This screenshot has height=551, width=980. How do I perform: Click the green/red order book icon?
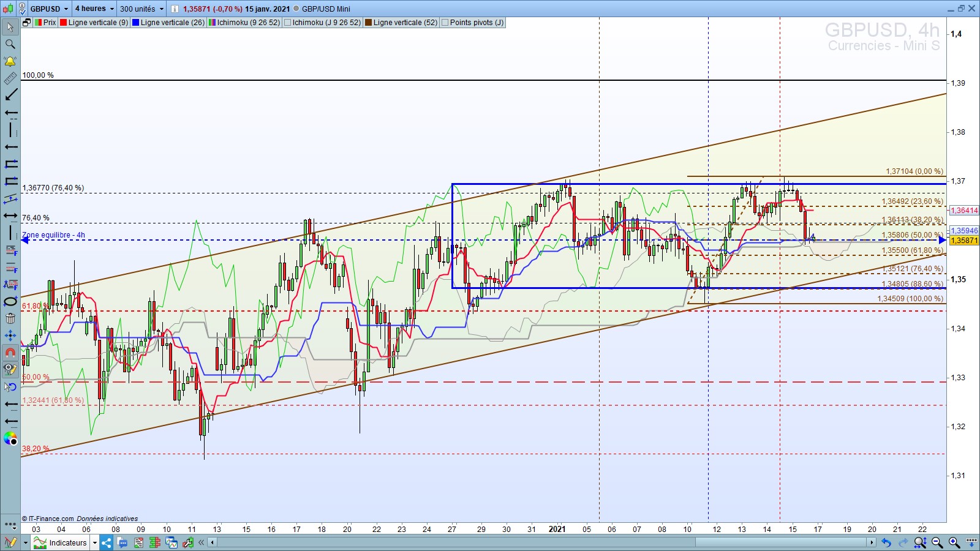[154, 542]
